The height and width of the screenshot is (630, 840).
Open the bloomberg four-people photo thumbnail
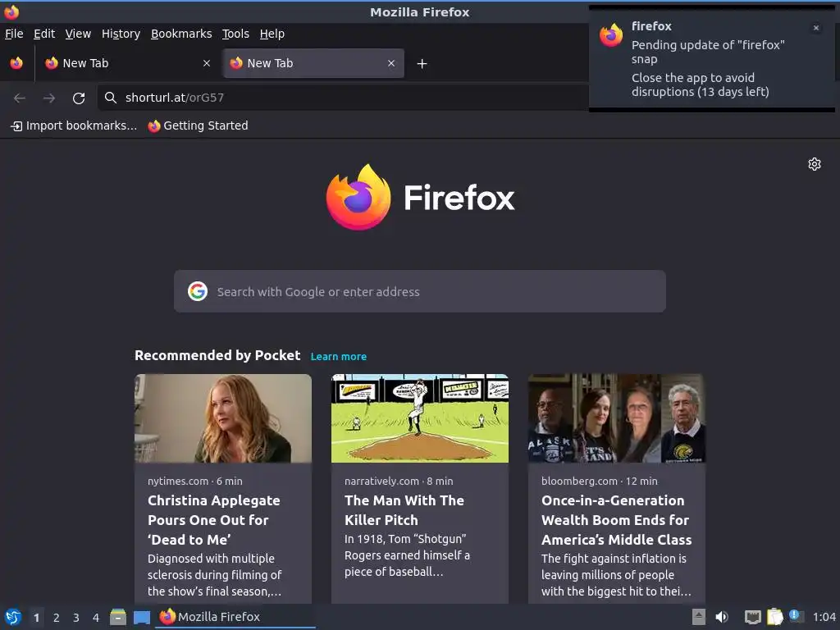pos(617,418)
